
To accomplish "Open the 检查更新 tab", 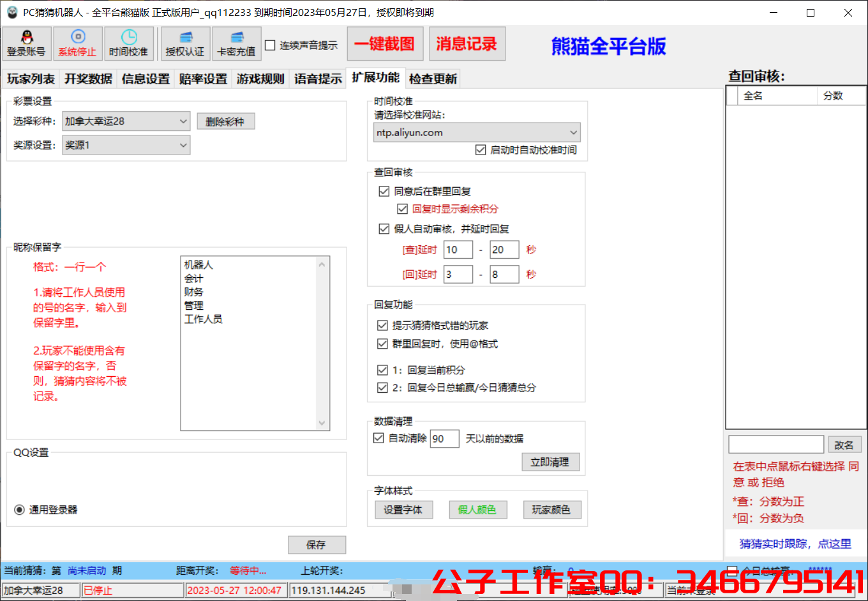I will point(433,79).
